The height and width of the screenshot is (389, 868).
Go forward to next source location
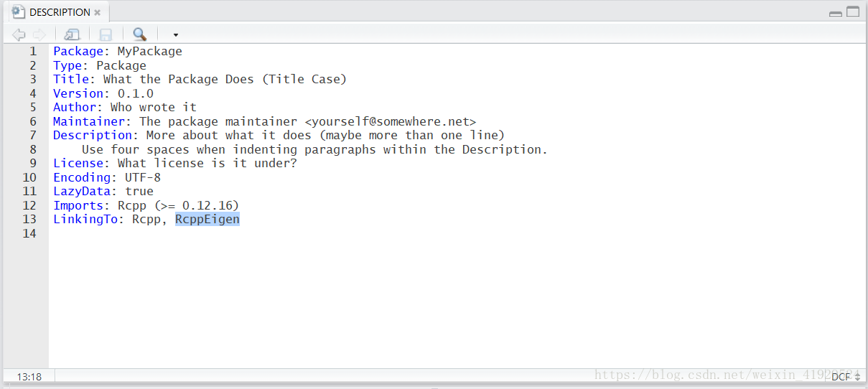(x=39, y=34)
